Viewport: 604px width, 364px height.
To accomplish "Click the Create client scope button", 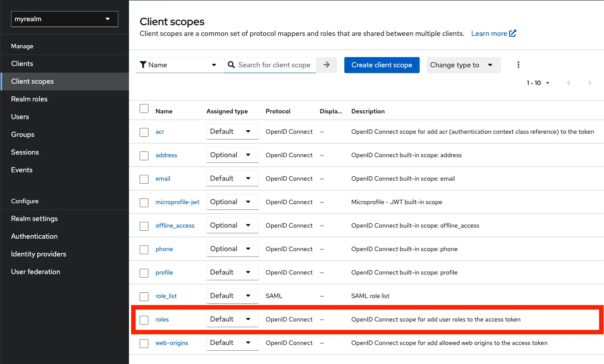I will [382, 65].
